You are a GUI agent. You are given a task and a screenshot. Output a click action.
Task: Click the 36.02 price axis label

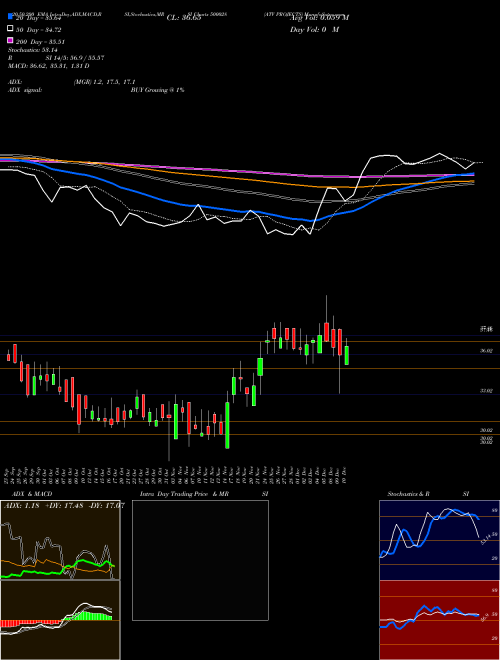pos(487,351)
